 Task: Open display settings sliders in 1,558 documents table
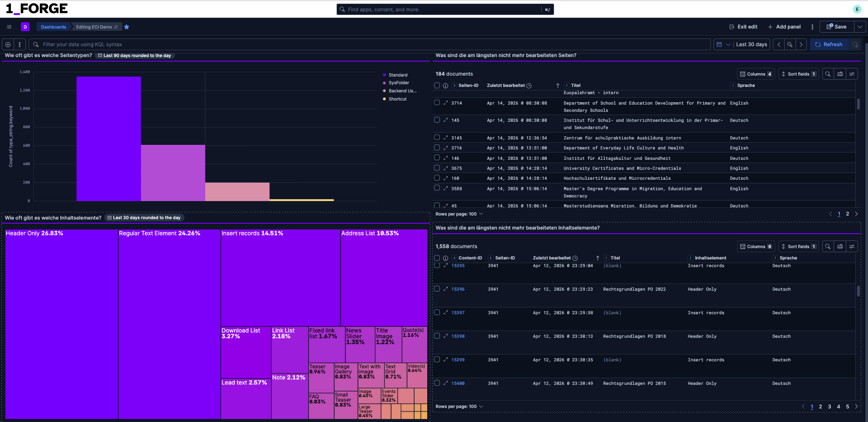(852, 246)
